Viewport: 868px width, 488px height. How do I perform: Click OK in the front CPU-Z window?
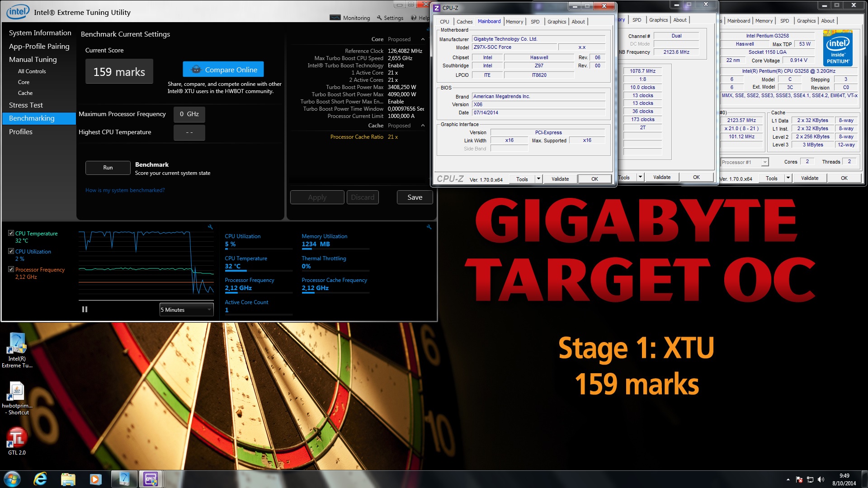(594, 179)
